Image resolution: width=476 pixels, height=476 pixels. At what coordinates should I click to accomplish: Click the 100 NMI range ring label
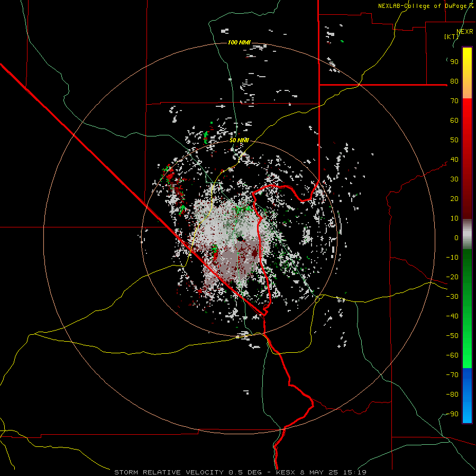(239, 42)
